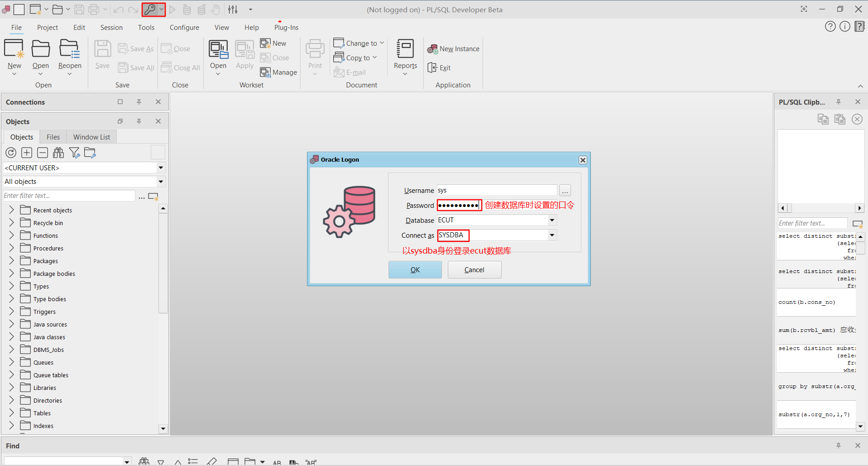Viewport: 868px width, 466px height.
Task: Switch to the Window List tab
Action: (x=91, y=137)
